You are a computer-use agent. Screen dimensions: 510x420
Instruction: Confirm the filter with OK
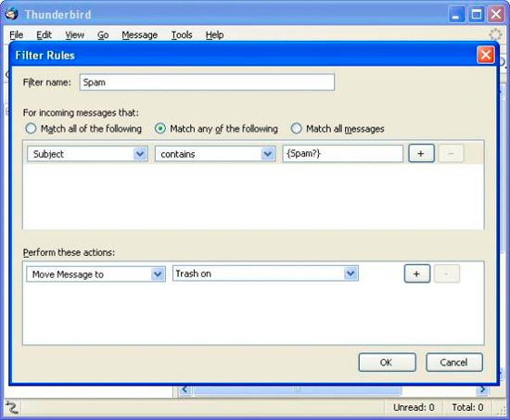click(387, 363)
